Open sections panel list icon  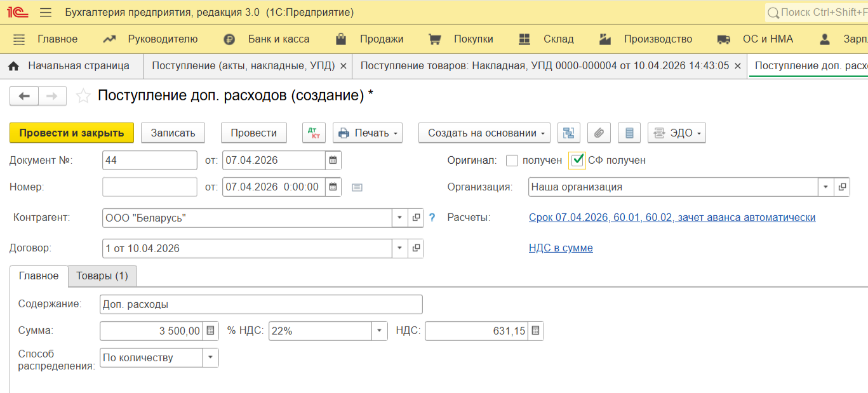pyautogui.click(x=19, y=39)
